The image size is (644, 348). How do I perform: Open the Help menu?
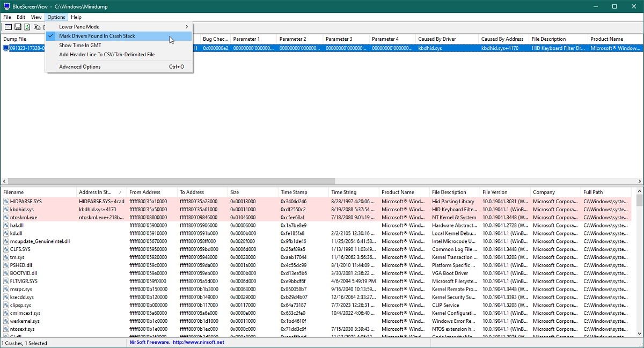click(x=76, y=17)
